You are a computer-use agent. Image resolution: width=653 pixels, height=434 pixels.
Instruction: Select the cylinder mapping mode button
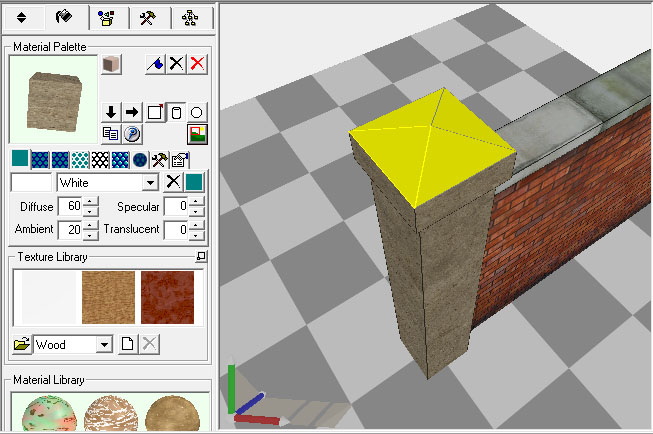point(176,112)
